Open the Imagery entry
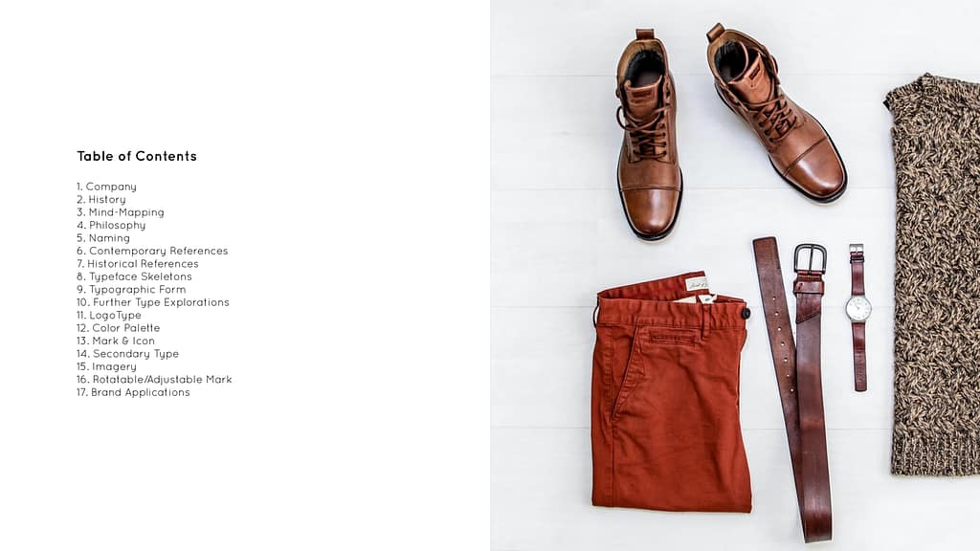Viewport: 980px width, 551px height. [106, 366]
